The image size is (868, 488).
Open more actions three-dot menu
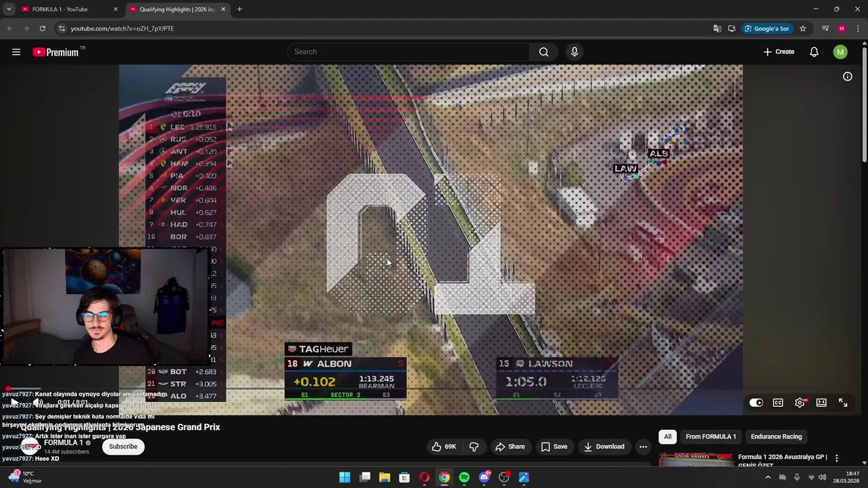click(x=643, y=447)
